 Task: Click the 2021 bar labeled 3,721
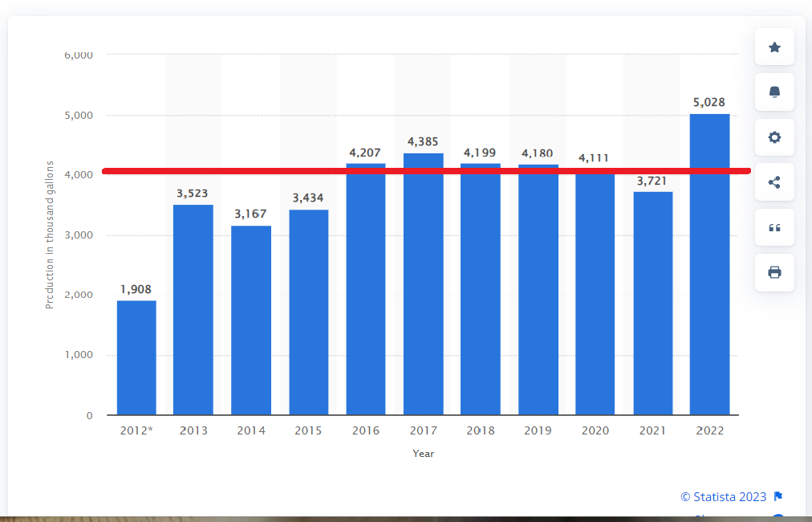click(x=652, y=304)
